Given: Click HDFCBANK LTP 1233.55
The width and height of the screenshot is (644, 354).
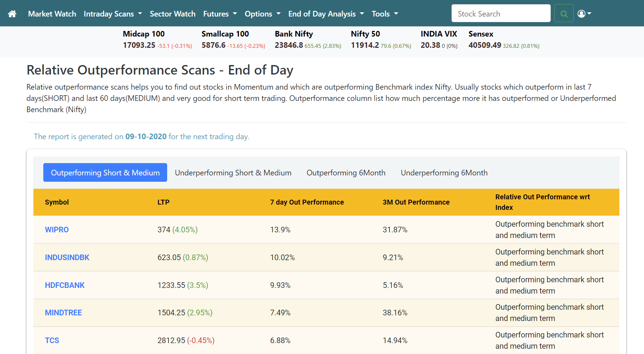Looking at the screenshot, I should coord(171,285).
